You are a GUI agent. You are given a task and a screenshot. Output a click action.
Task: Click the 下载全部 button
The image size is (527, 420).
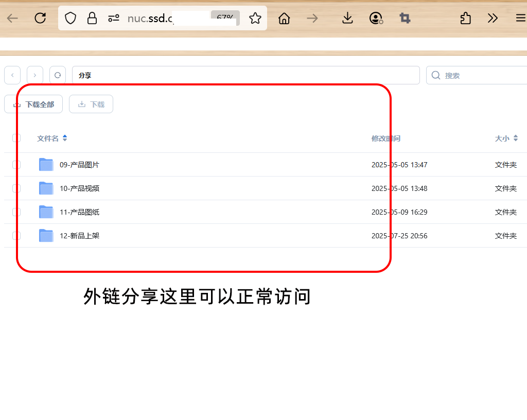tap(33, 104)
